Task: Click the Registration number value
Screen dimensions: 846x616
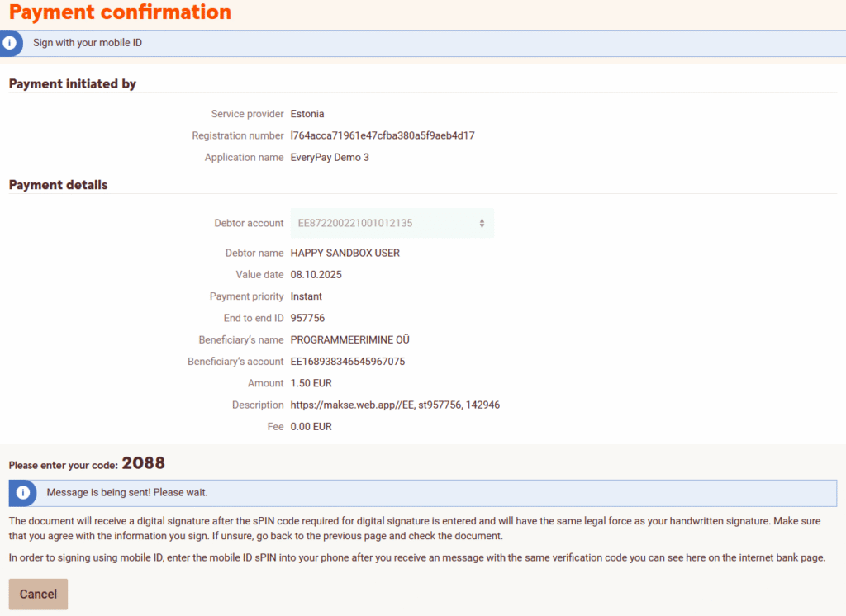Action: pos(383,135)
